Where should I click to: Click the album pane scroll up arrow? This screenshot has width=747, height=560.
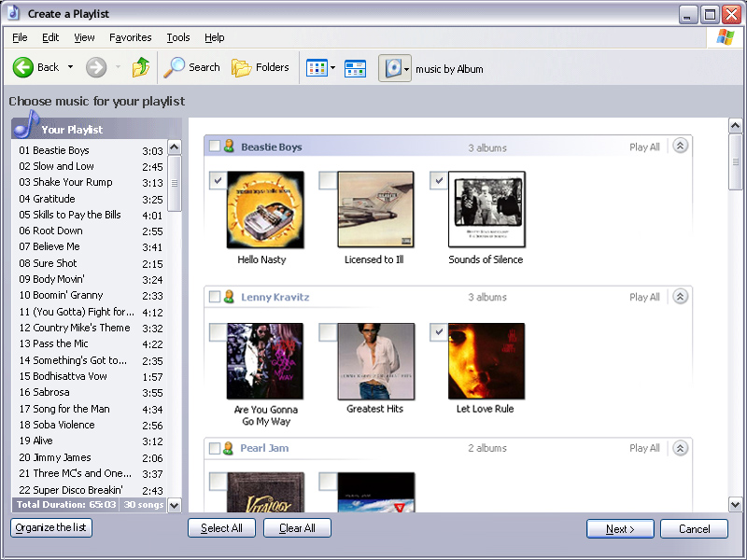[x=735, y=126]
